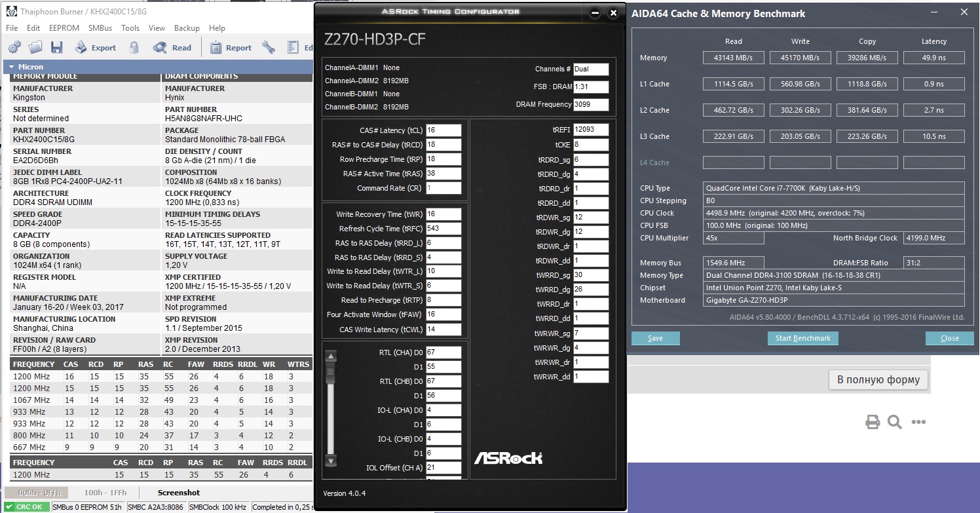Click the padlock icon in Thaiphoon toolbar
The image size is (980, 513).
coord(134,47)
